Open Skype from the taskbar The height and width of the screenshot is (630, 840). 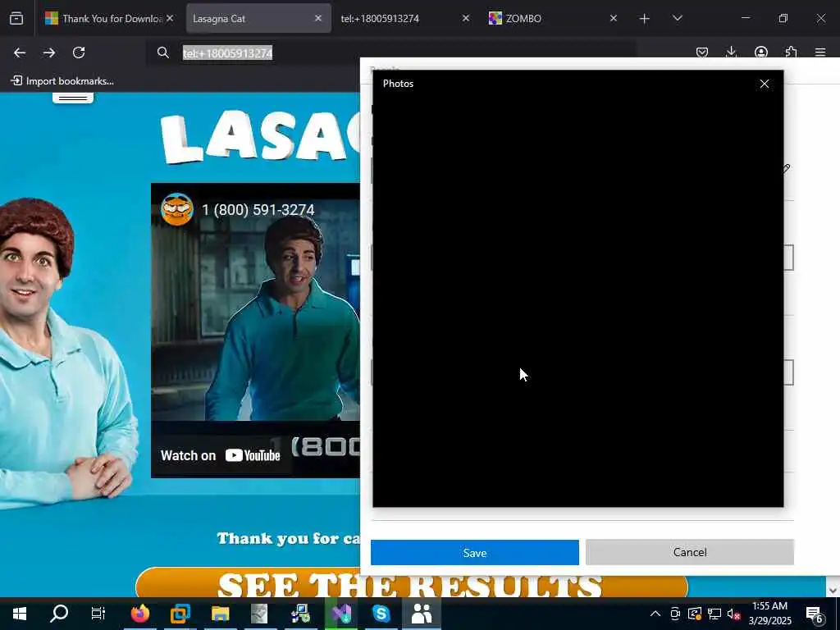point(381,614)
